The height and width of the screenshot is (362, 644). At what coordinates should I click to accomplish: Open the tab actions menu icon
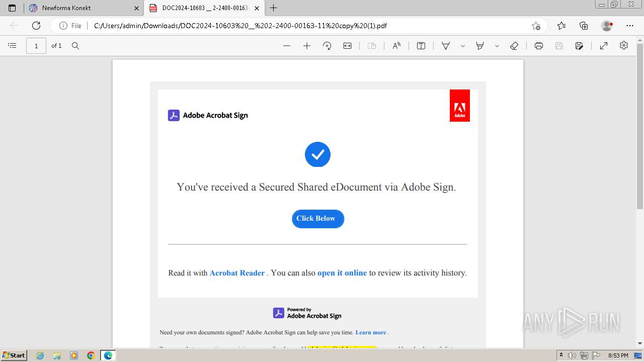point(12,8)
